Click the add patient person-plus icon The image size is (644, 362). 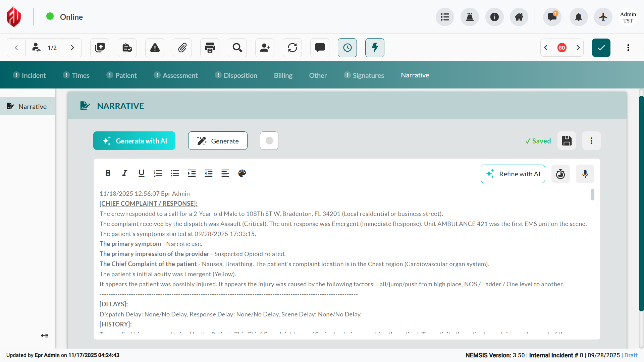pos(265,48)
